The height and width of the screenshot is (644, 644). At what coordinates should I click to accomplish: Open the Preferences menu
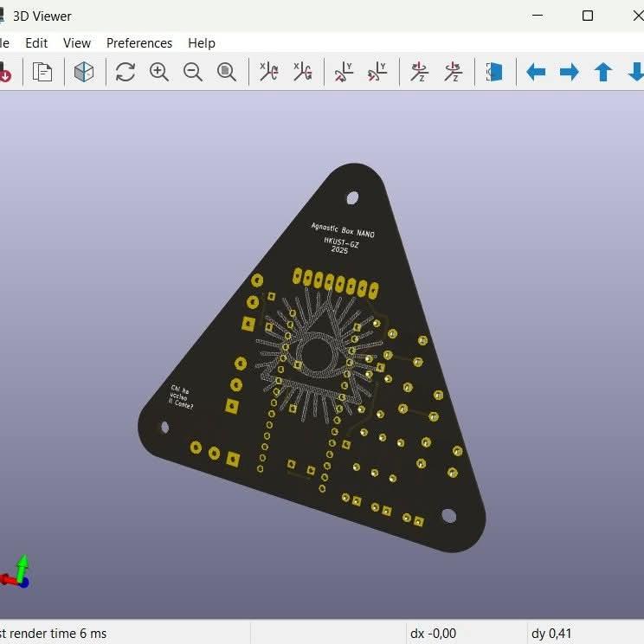pos(138,42)
